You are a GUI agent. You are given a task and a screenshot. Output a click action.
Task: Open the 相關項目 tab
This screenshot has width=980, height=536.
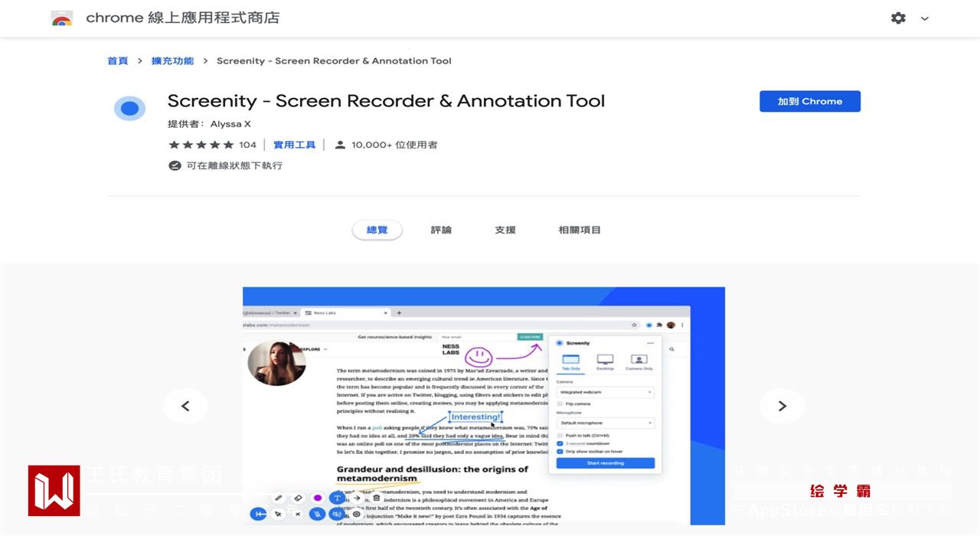pyautogui.click(x=580, y=230)
